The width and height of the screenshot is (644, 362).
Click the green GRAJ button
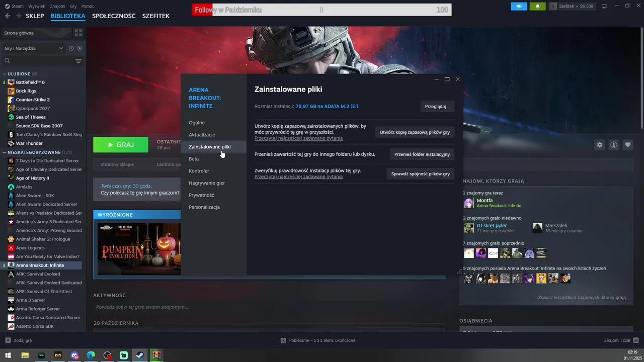121,145
